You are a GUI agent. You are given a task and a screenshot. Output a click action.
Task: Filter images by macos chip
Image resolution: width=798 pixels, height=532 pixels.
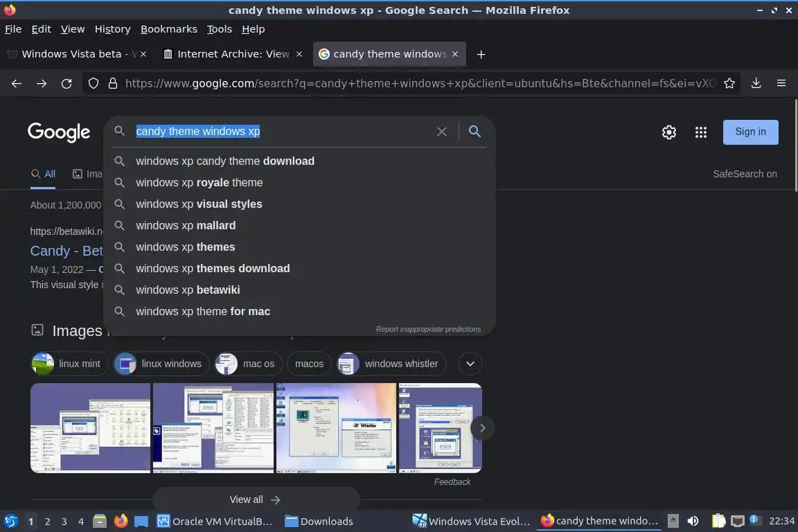pos(310,364)
